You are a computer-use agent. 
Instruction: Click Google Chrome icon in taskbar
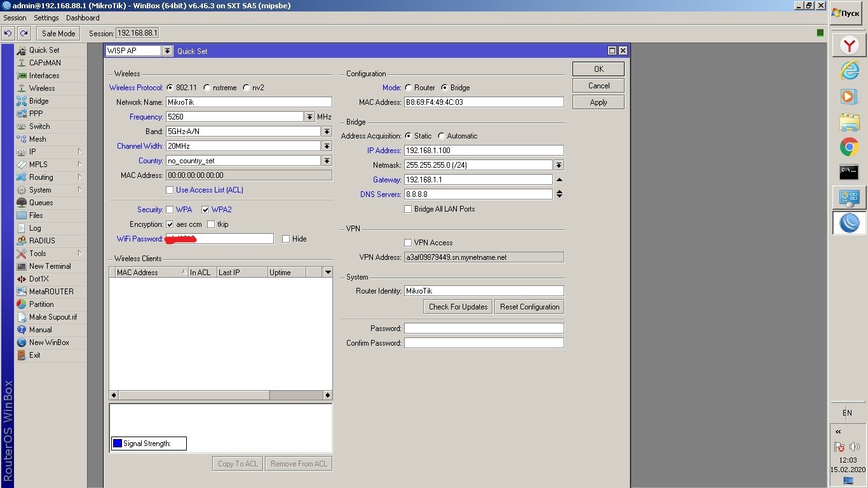[x=849, y=147]
